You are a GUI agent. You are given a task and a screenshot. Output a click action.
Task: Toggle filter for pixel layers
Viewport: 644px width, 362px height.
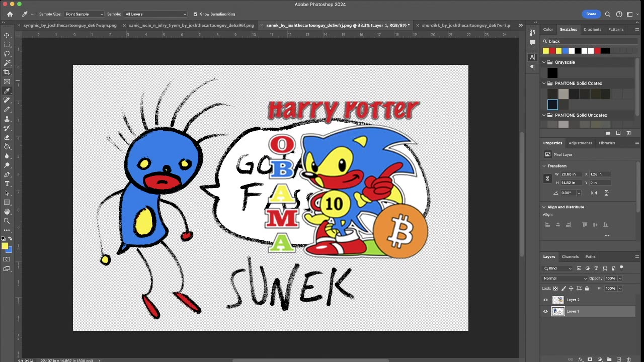579,268
